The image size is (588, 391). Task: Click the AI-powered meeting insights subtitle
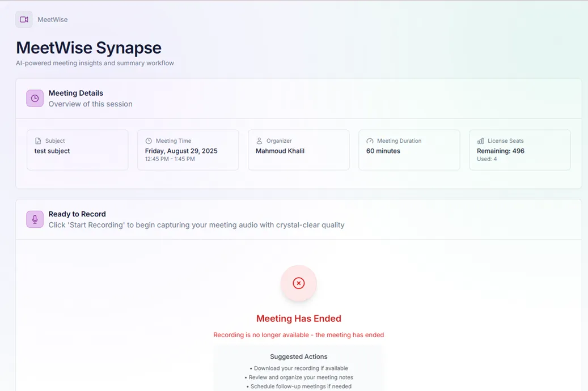[95, 63]
